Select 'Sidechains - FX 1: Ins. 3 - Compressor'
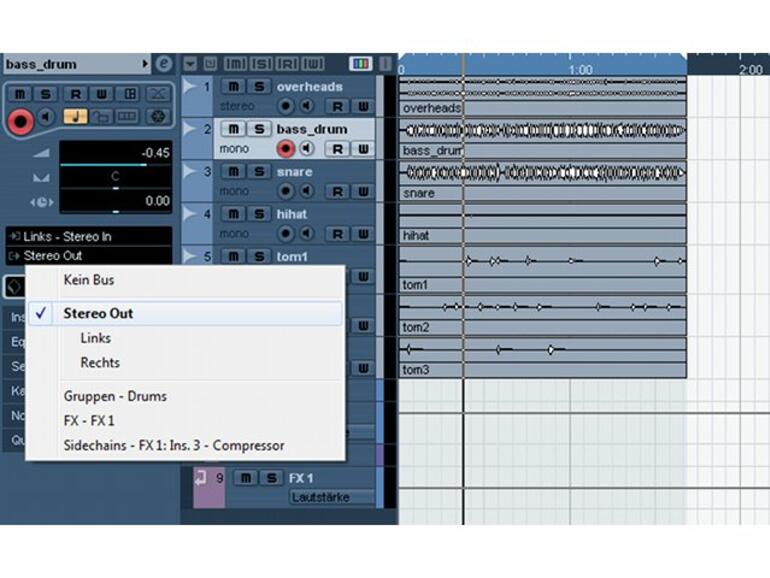Image resolution: width=770 pixels, height=578 pixels. (x=174, y=445)
